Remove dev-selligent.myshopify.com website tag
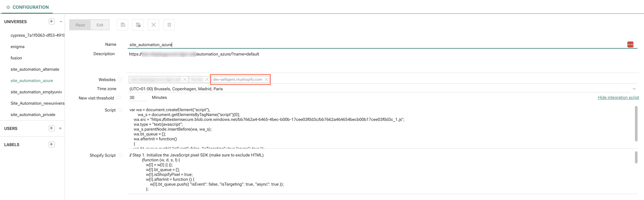 point(266,79)
